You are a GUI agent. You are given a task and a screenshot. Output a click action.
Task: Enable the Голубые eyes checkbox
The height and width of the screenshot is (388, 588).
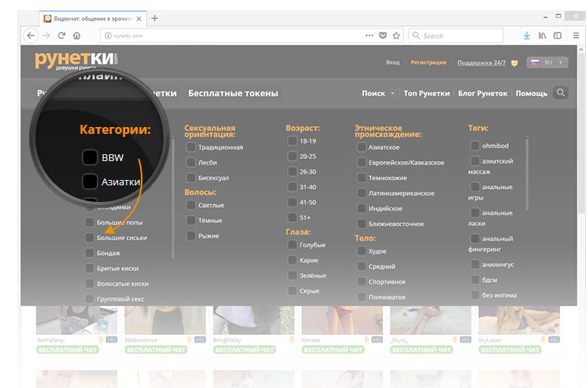(292, 245)
